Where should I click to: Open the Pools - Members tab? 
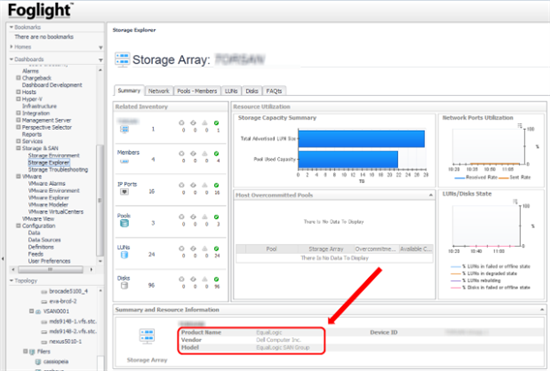pos(197,91)
